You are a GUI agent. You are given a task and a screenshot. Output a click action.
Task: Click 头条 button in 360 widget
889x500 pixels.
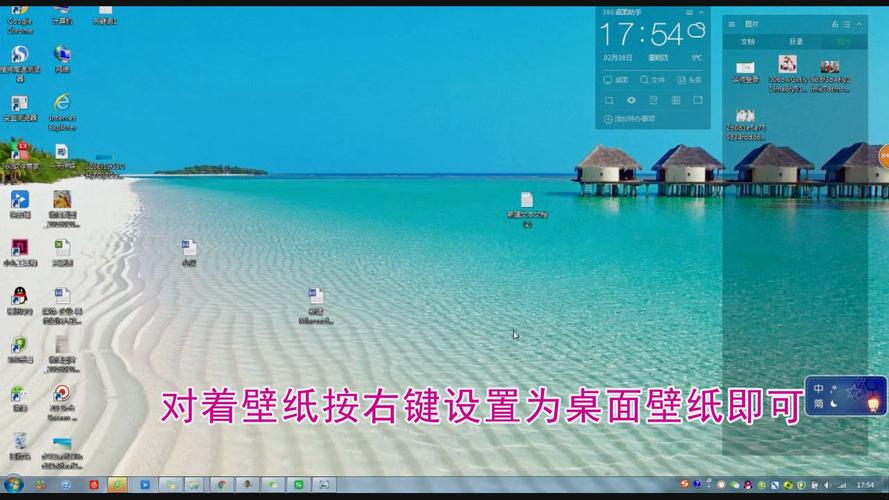(x=689, y=80)
